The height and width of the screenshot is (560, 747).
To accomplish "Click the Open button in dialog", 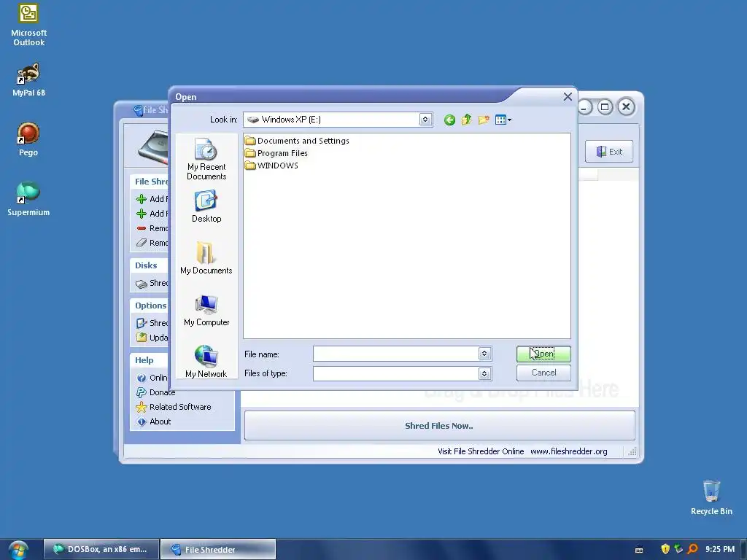I will [x=543, y=354].
